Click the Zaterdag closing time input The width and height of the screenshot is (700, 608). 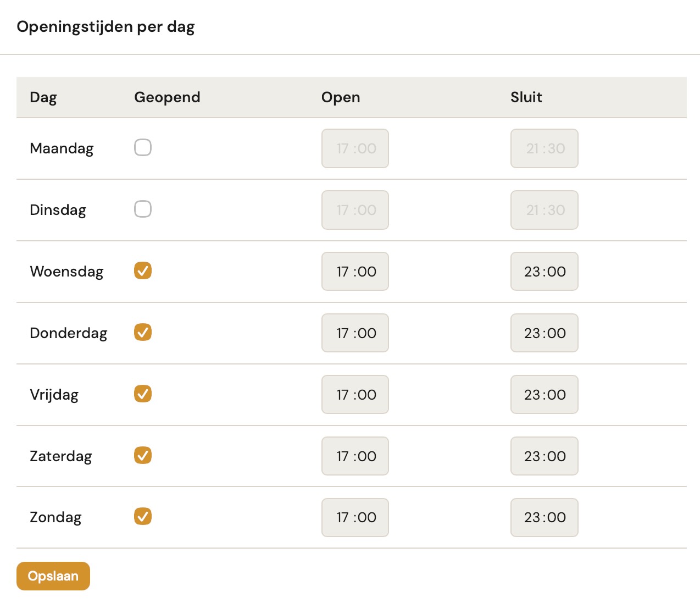[544, 456]
